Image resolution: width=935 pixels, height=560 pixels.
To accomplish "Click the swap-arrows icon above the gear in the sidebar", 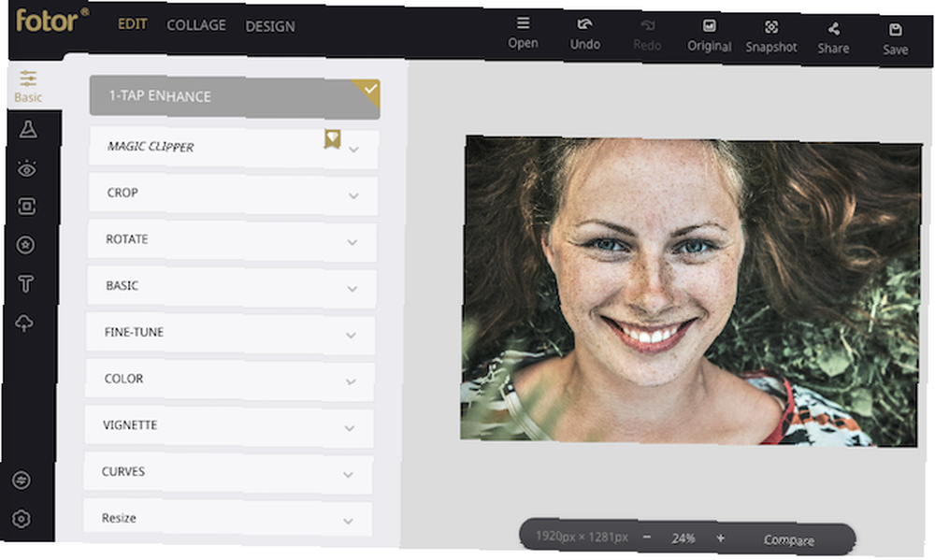I will tap(22, 481).
